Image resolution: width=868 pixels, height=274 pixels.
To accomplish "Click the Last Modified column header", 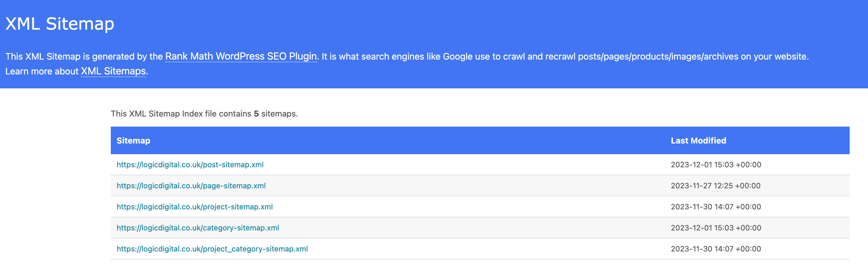I will coord(698,141).
